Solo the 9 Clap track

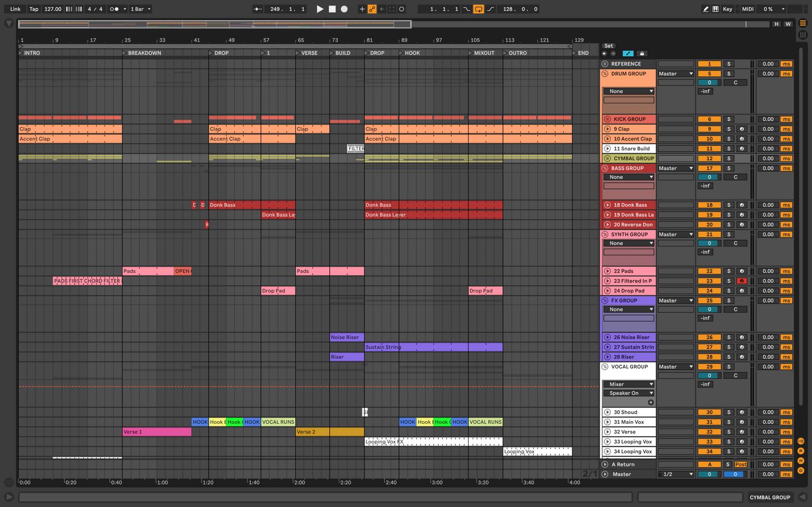pyautogui.click(x=729, y=129)
